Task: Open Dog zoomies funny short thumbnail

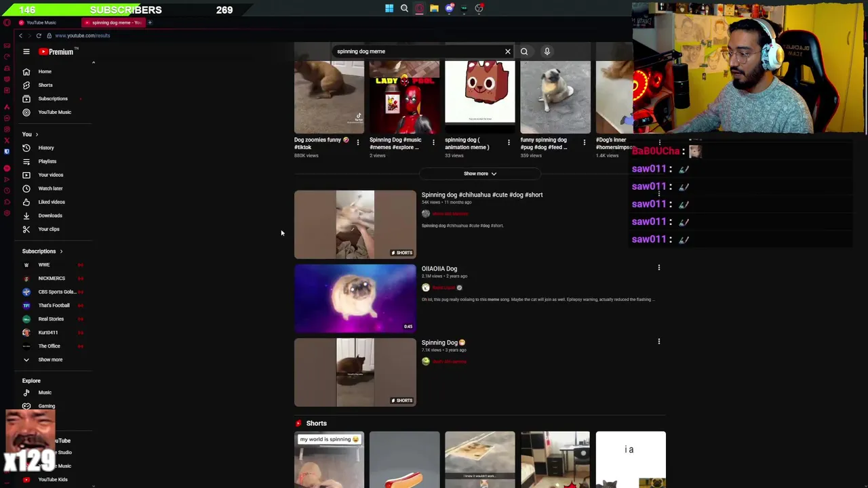Action: click(329, 97)
